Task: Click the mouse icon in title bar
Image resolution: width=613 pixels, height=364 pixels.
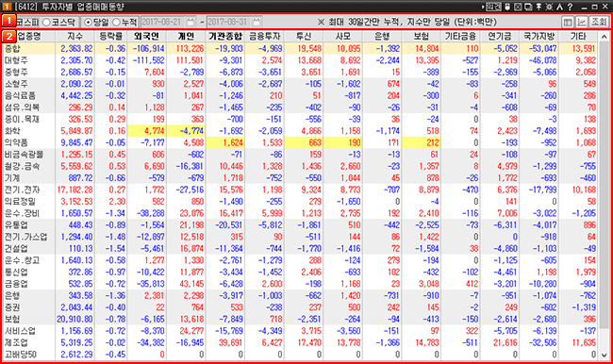Action: [x=507, y=7]
